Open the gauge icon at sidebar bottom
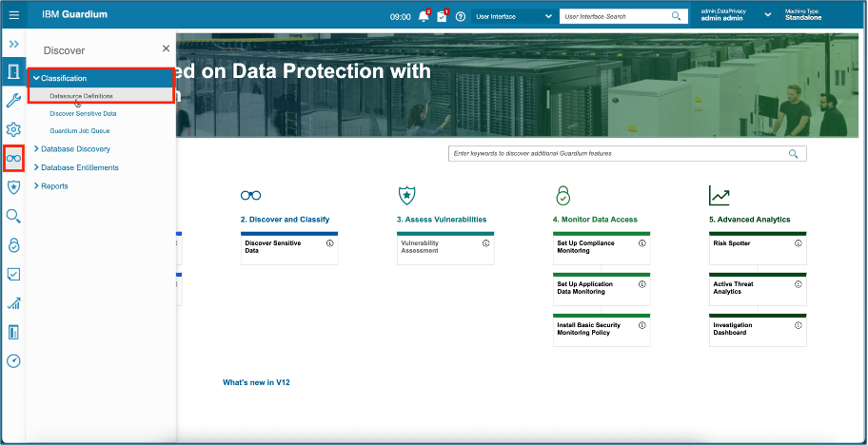 click(14, 361)
